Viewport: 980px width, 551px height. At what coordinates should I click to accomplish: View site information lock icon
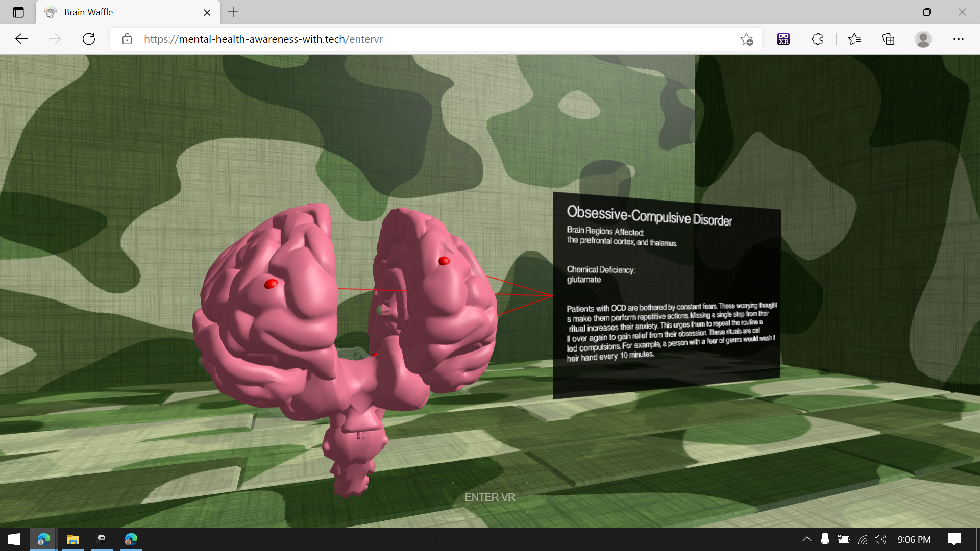coord(127,39)
